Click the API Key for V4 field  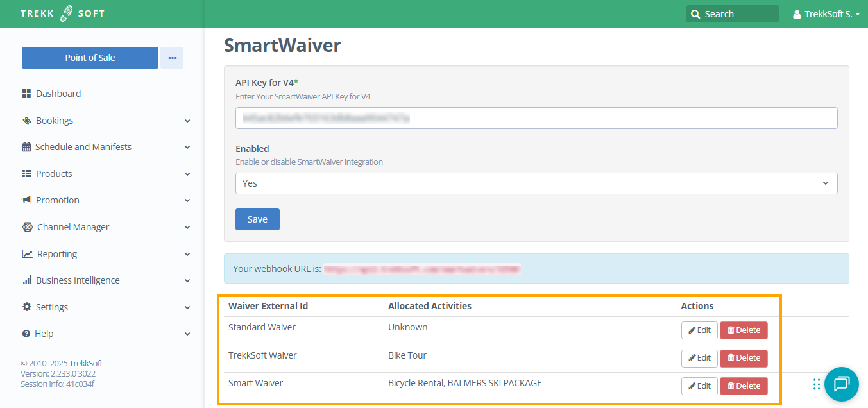click(x=536, y=118)
